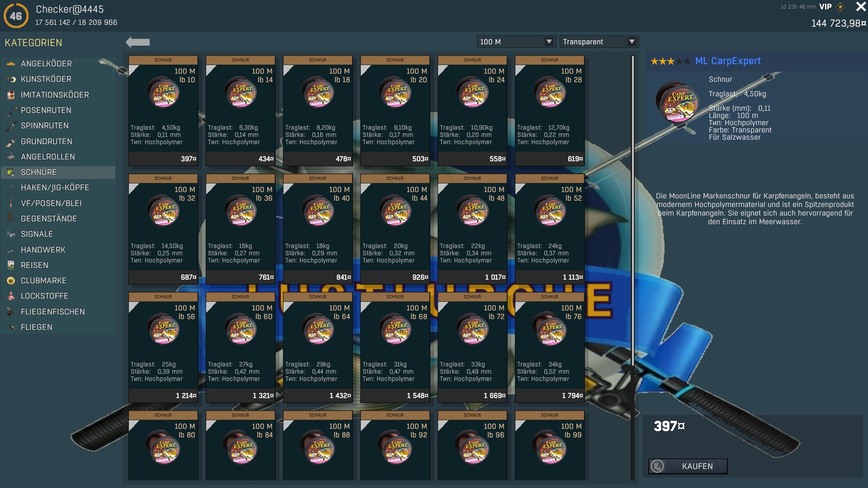868x488 pixels.
Task: Click the Clubmarke coin icon
Action: coord(11,281)
